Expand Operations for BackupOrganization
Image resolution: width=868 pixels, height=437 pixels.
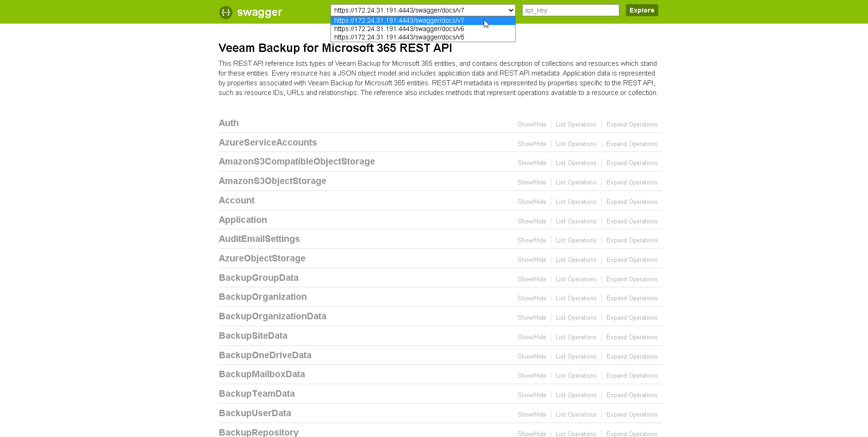click(632, 298)
